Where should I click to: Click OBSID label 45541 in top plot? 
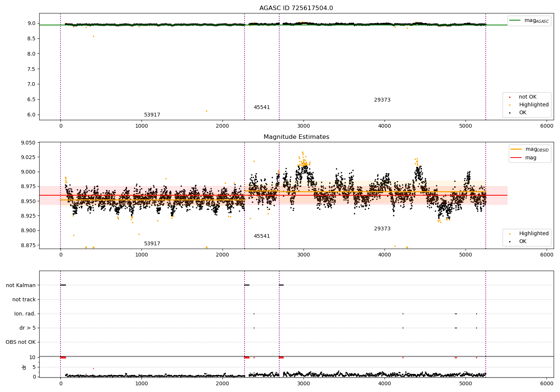click(262, 108)
